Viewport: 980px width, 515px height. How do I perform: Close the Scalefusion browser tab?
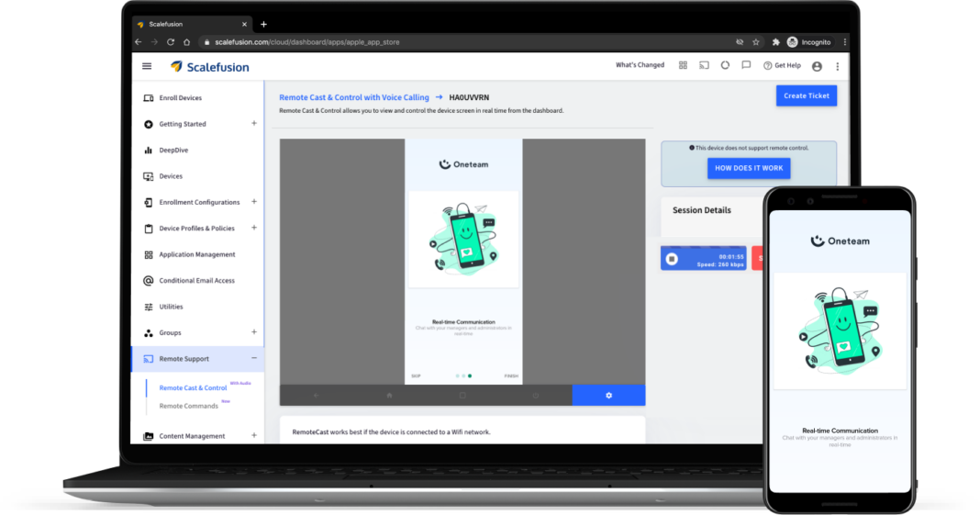pos(244,25)
